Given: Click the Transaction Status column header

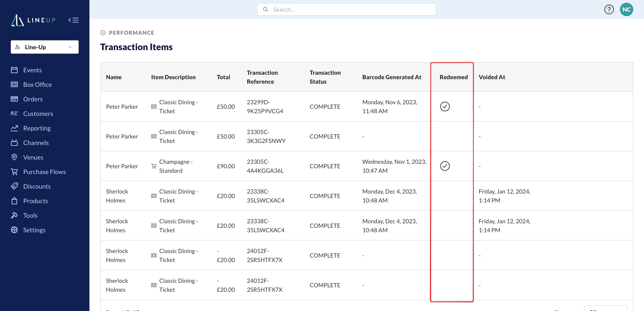Looking at the screenshot, I should point(325,77).
